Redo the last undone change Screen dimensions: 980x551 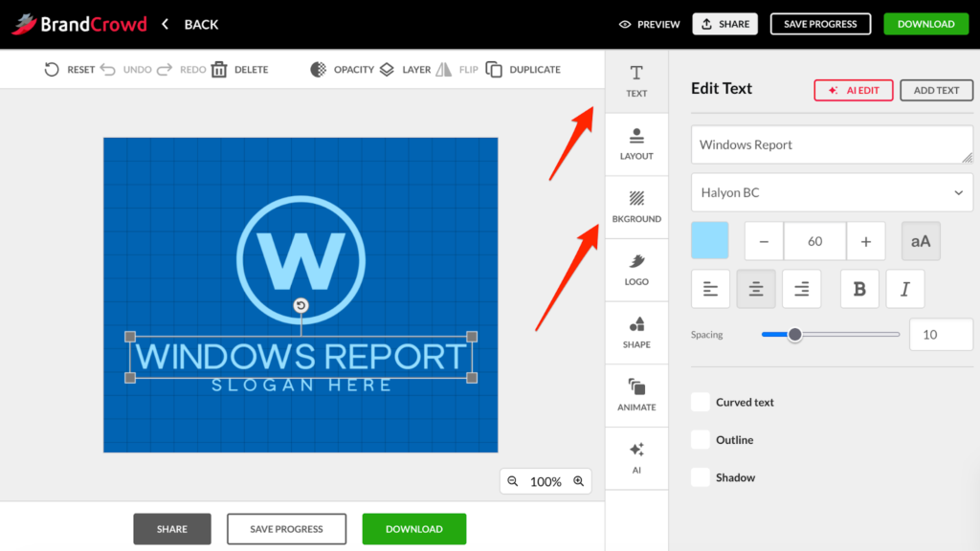(x=165, y=69)
